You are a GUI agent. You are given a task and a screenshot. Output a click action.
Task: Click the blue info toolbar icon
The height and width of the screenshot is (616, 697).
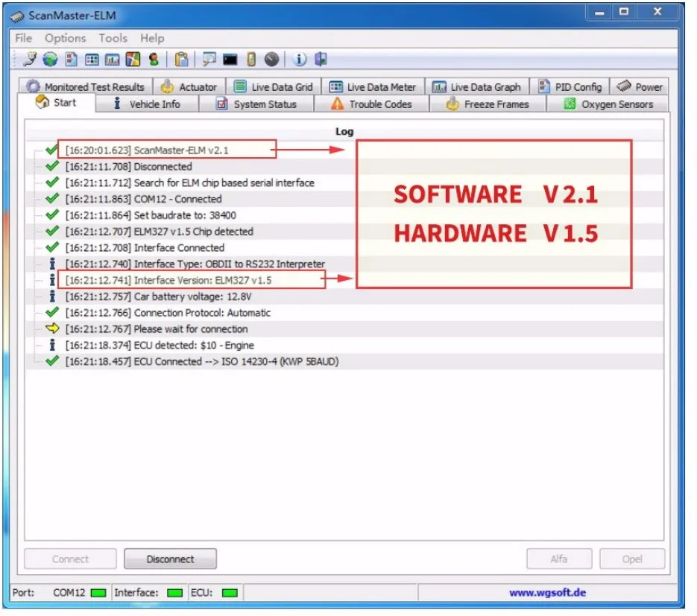[300, 59]
